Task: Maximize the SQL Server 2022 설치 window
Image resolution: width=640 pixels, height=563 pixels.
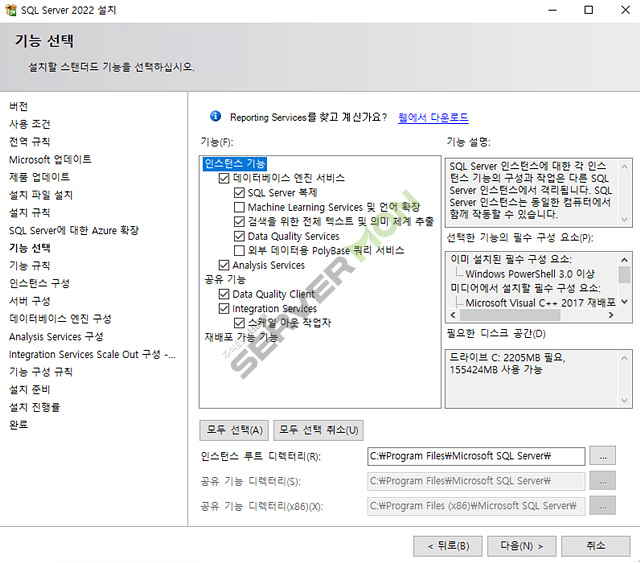Action: click(588, 10)
